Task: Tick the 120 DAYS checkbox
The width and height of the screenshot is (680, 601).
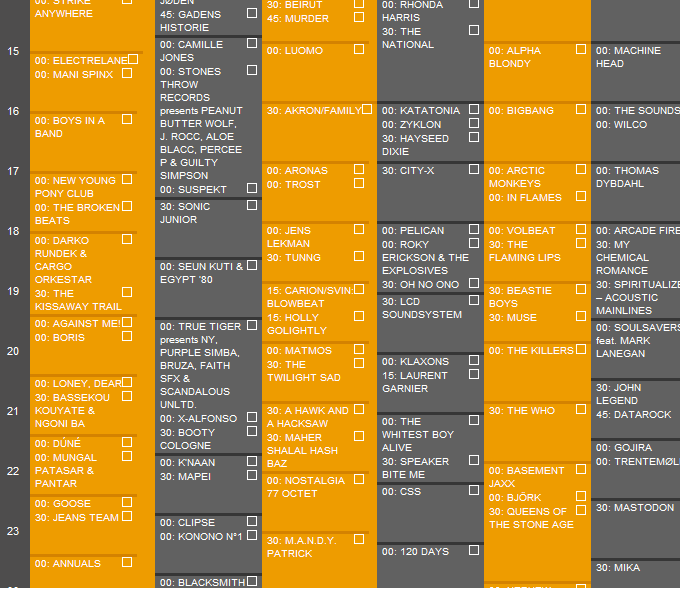Action: point(474,551)
